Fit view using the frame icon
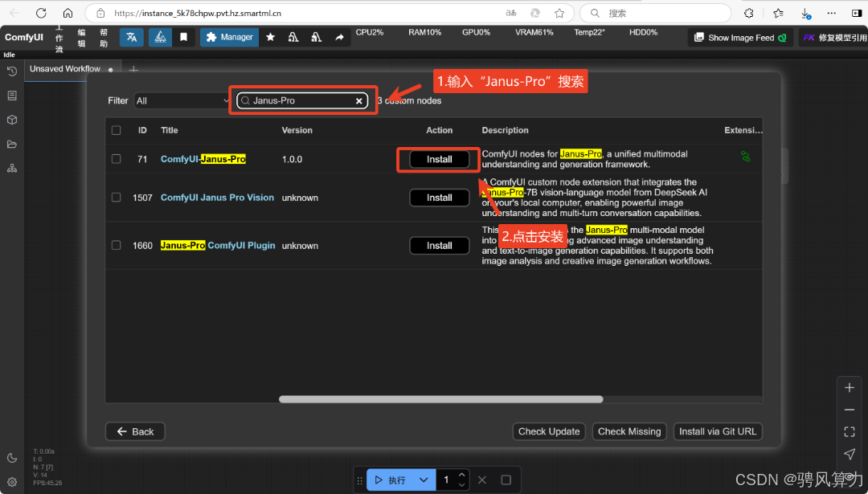The image size is (868, 494). point(850,431)
